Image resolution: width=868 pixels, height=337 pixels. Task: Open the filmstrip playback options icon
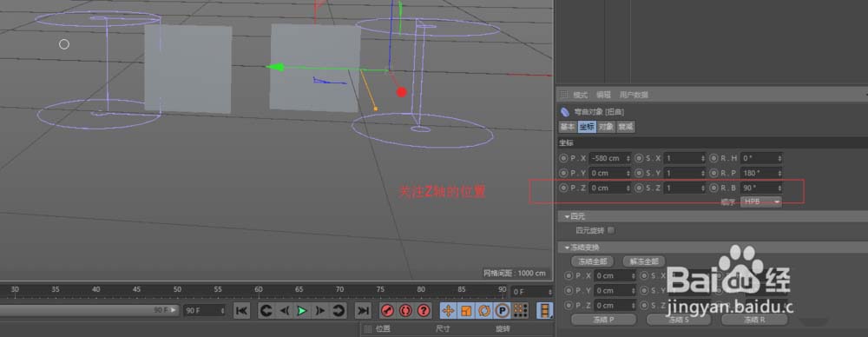[x=545, y=311]
